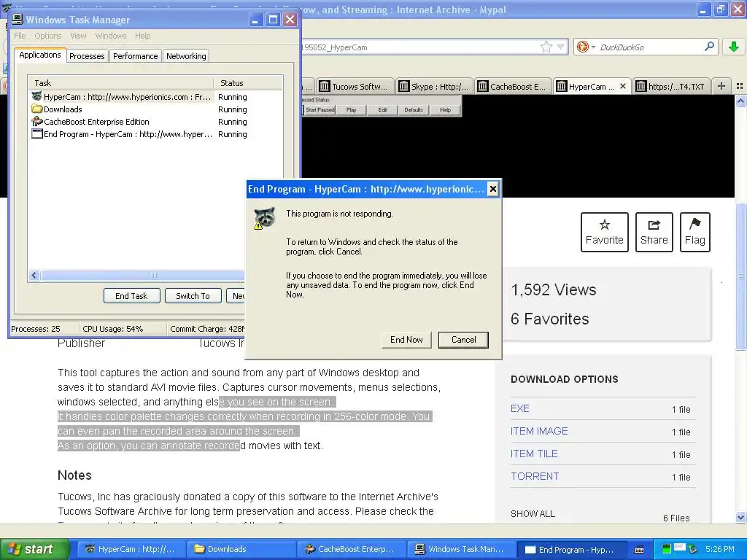
Task: Switch to the Processes tab
Action: tap(87, 55)
